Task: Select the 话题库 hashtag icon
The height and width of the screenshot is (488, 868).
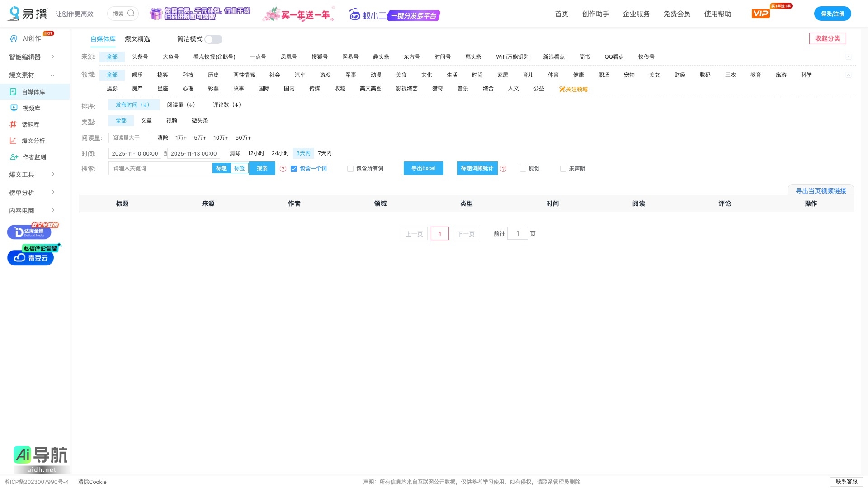Action: (13, 124)
